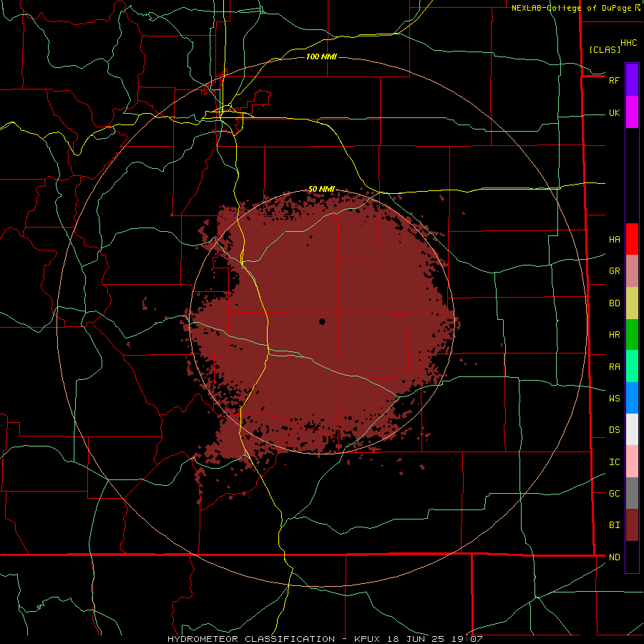The image size is (644, 644).
Task: Click the 'RF' legend label
Action: [x=614, y=80]
